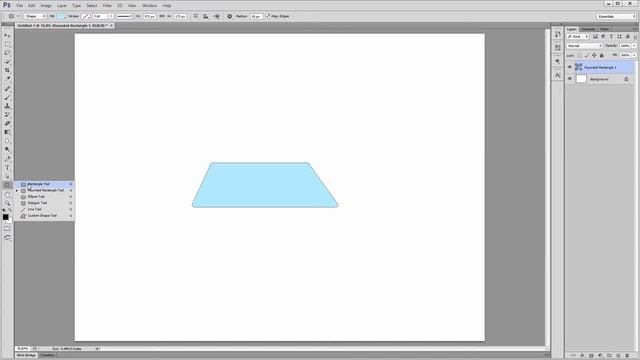Toggle lock image pixels
Image resolution: width=640 pixels, height=360 pixels.
(587, 55)
